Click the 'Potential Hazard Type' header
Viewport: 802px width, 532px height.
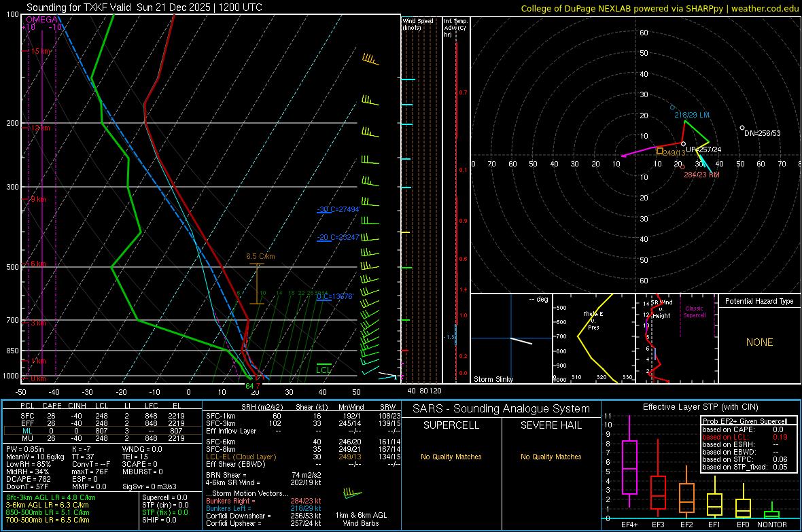point(759,301)
